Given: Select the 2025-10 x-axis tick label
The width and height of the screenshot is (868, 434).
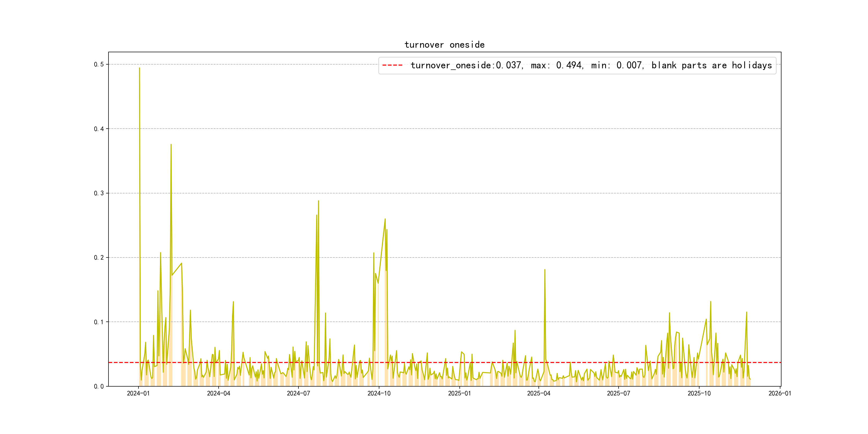Looking at the screenshot, I should click(699, 394).
